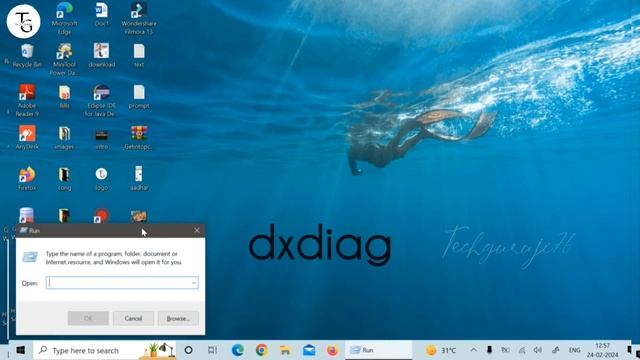Open the Recycle Bin

(27, 56)
